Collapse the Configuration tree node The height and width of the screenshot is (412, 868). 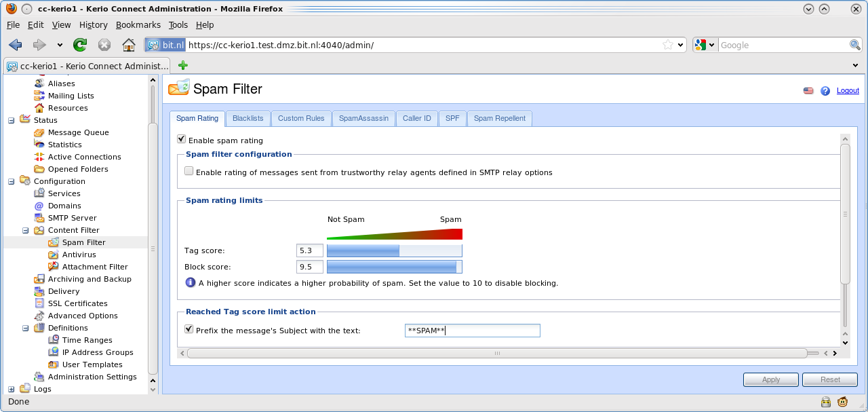tap(11, 181)
